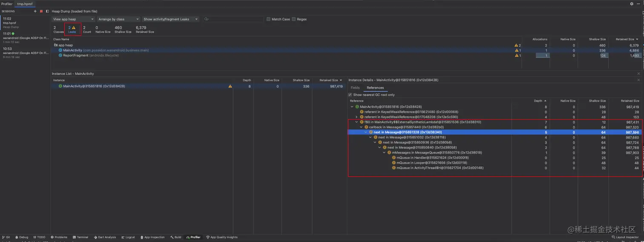Click the ReportFragment class icon
This screenshot has height=242, width=644.
(60, 55)
